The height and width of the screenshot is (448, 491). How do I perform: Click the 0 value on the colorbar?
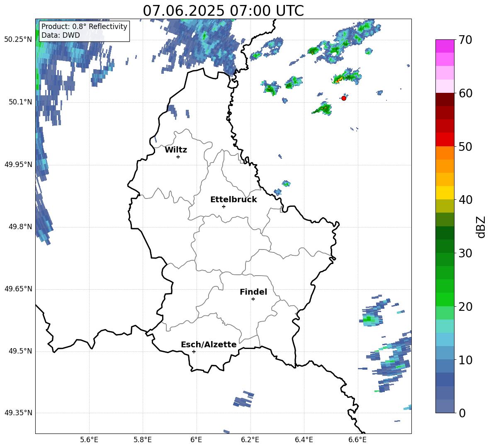462,413
